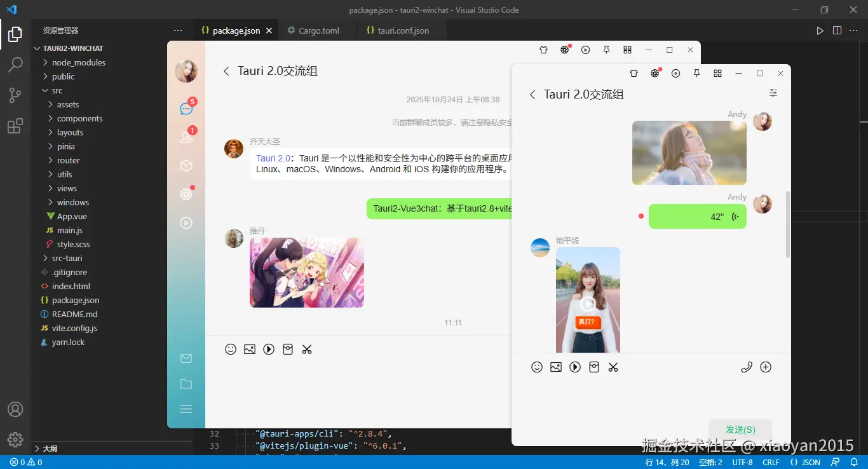The height and width of the screenshot is (469, 868).
Task: Select the image attachment icon
Action: point(556,367)
